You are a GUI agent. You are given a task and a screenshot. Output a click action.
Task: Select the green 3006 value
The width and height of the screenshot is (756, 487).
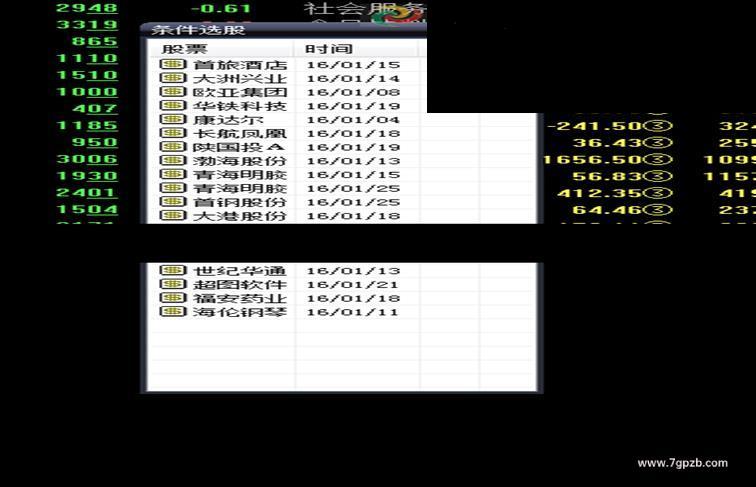coord(87,159)
